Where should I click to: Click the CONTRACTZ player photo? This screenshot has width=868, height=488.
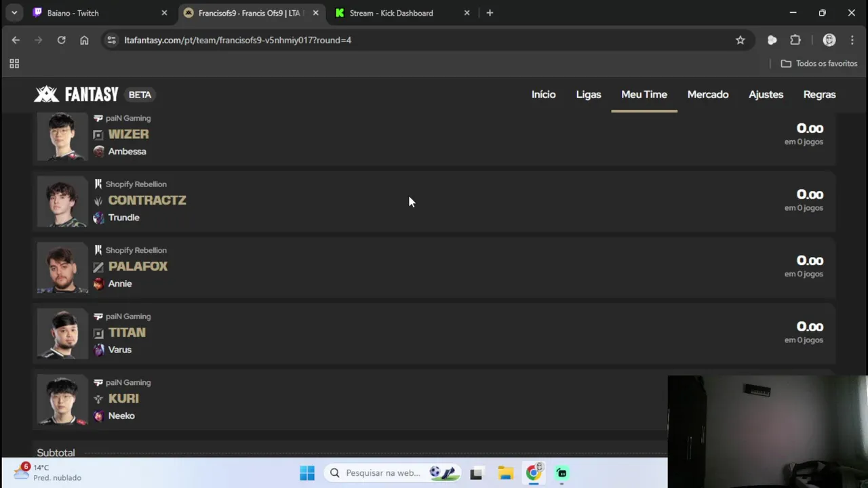(62, 201)
